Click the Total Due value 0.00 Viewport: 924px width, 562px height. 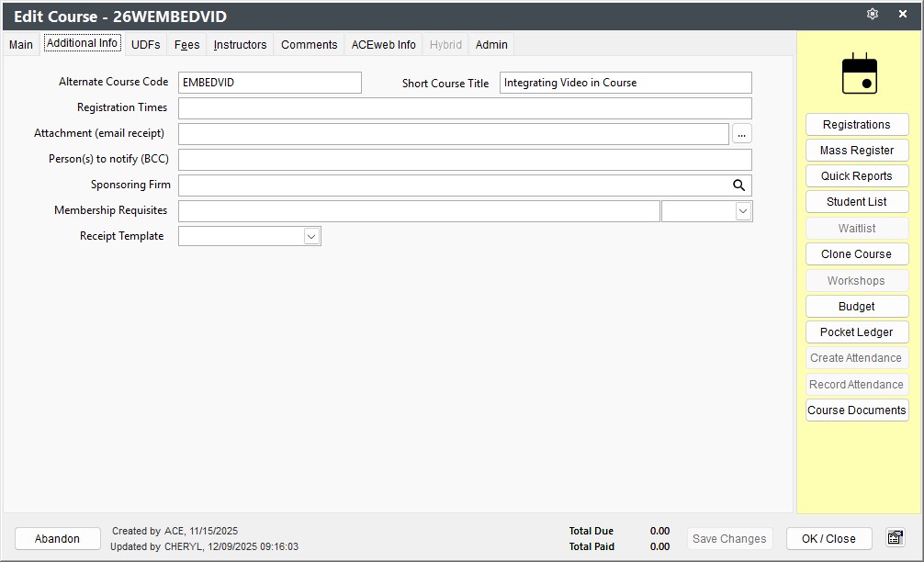coord(659,531)
